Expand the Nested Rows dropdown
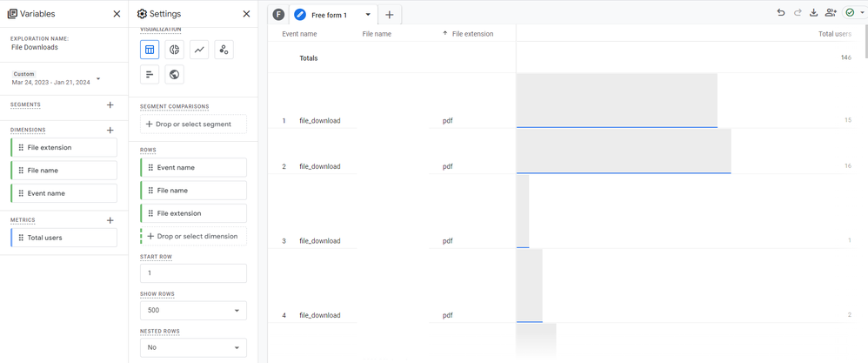 click(193, 347)
